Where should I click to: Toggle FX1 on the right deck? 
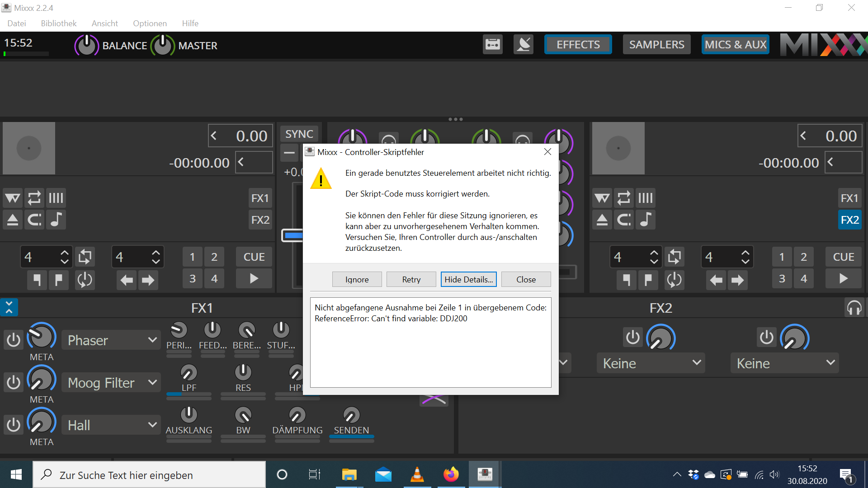pyautogui.click(x=849, y=197)
